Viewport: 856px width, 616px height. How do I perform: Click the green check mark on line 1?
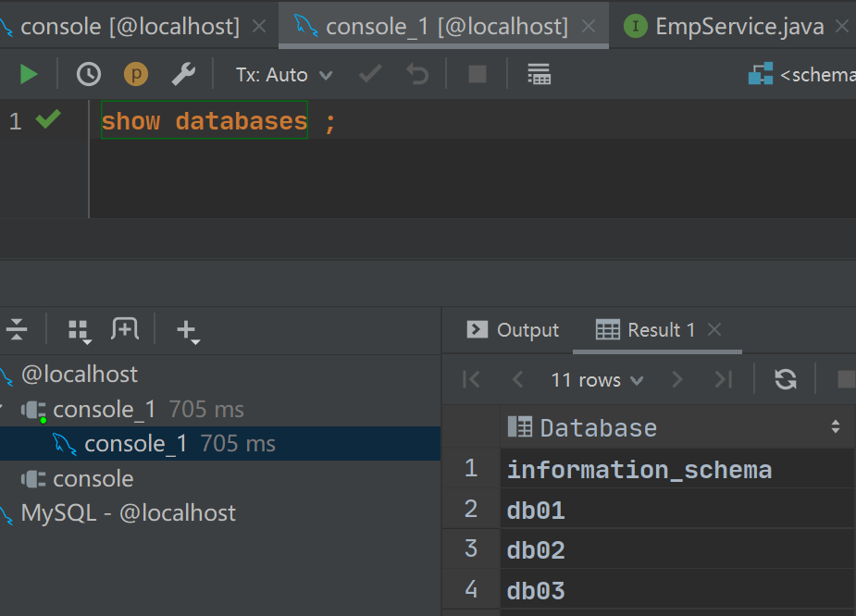(x=48, y=119)
